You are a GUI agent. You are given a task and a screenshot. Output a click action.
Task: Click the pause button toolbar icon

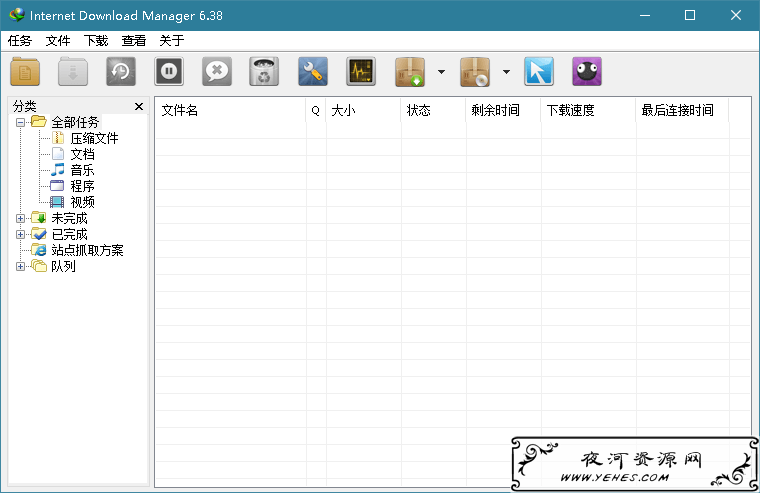tap(169, 72)
